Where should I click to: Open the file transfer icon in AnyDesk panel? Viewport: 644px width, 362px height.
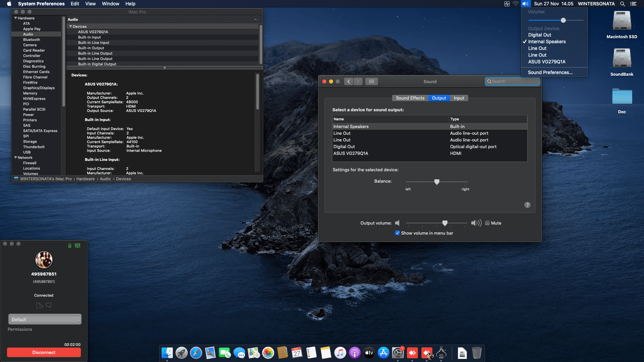click(40, 305)
